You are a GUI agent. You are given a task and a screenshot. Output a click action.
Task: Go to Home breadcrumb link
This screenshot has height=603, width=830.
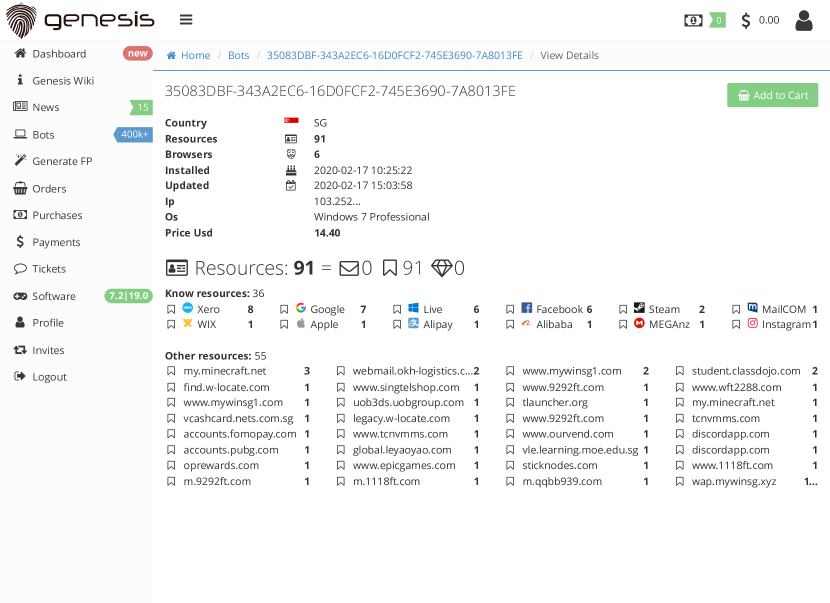195,55
